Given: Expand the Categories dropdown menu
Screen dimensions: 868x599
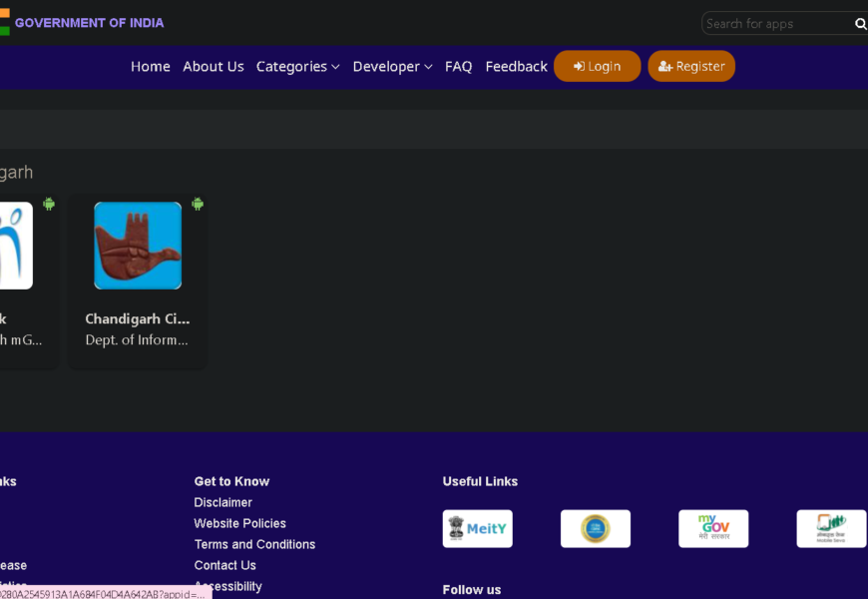Looking at the screenshot, I should click(x=297, y=67).
